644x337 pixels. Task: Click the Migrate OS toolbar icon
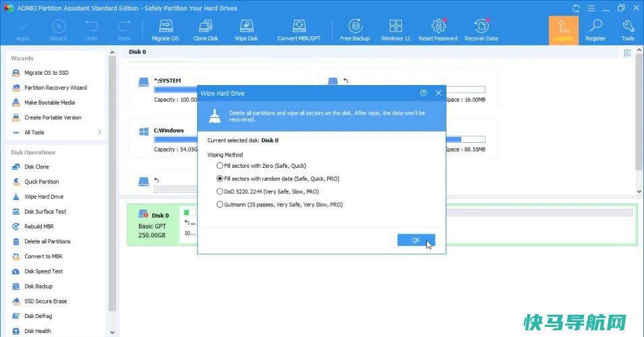click(x=165, y=30)
